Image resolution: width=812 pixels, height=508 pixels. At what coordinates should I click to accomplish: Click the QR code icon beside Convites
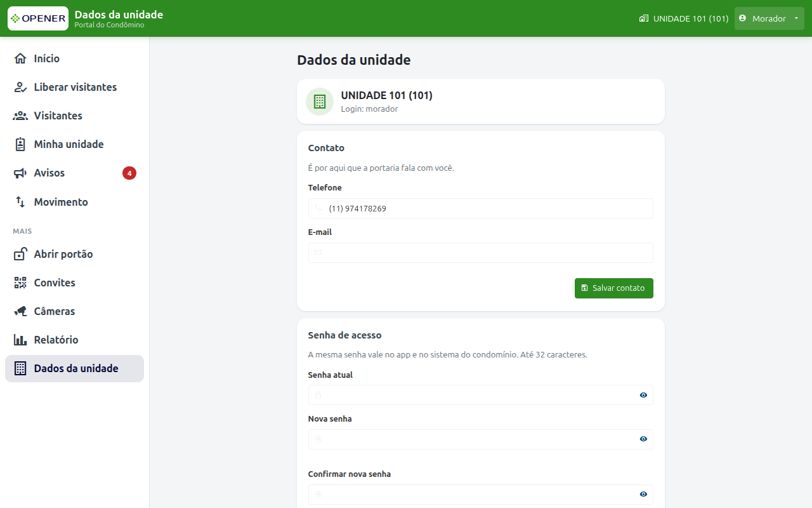20,283
